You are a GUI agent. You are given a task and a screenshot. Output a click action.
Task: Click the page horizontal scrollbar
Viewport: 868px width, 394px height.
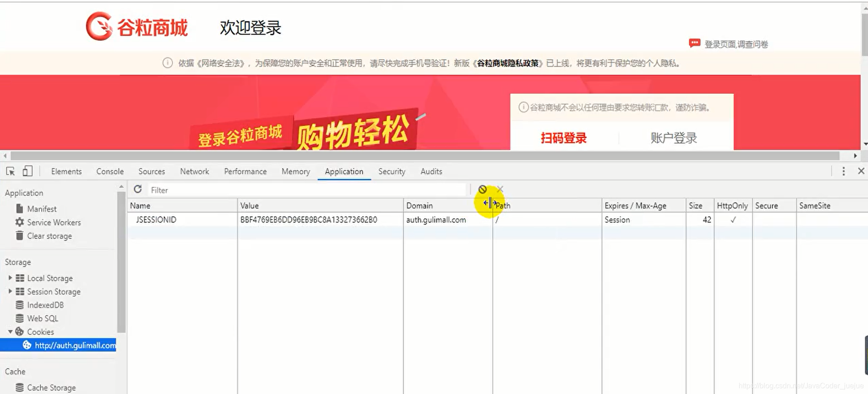coord(425,156)
